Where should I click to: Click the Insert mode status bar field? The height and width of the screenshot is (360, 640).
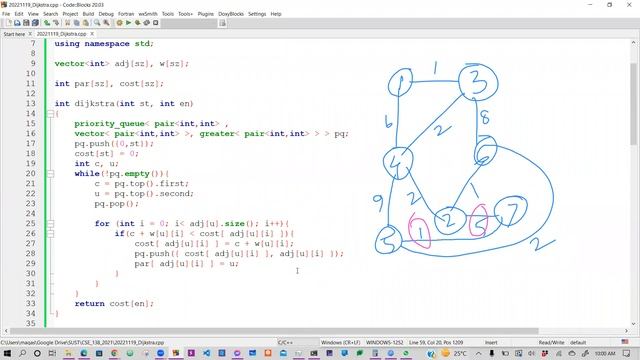(x=491, y=342)
